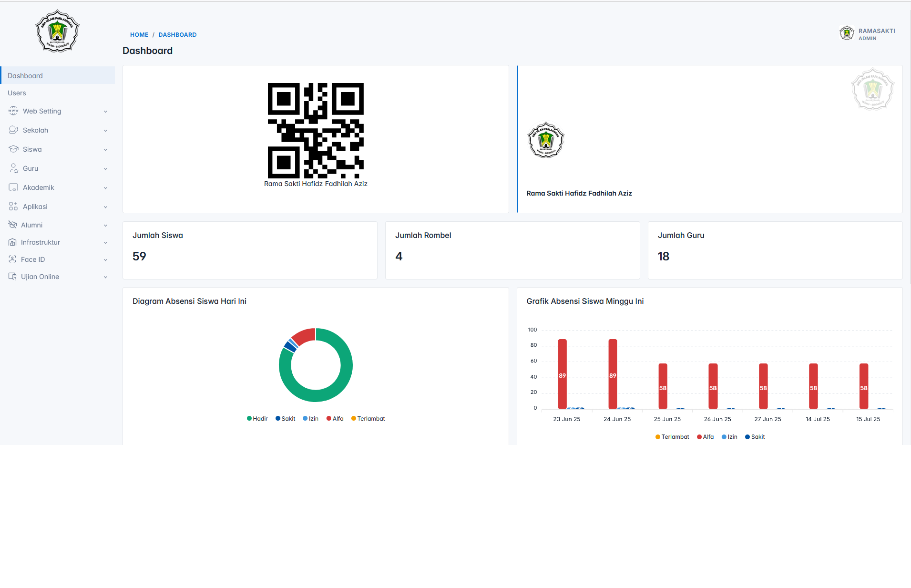Click the Jumlah Siswa card
Viewport: 911px width, 588px height.
click(250, 250)
